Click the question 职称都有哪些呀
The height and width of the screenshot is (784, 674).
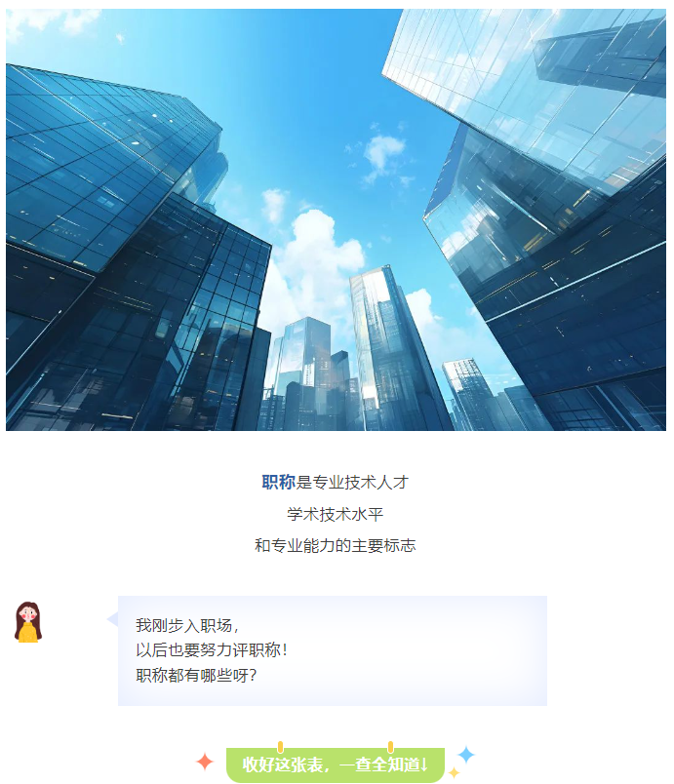coord(196,675)
